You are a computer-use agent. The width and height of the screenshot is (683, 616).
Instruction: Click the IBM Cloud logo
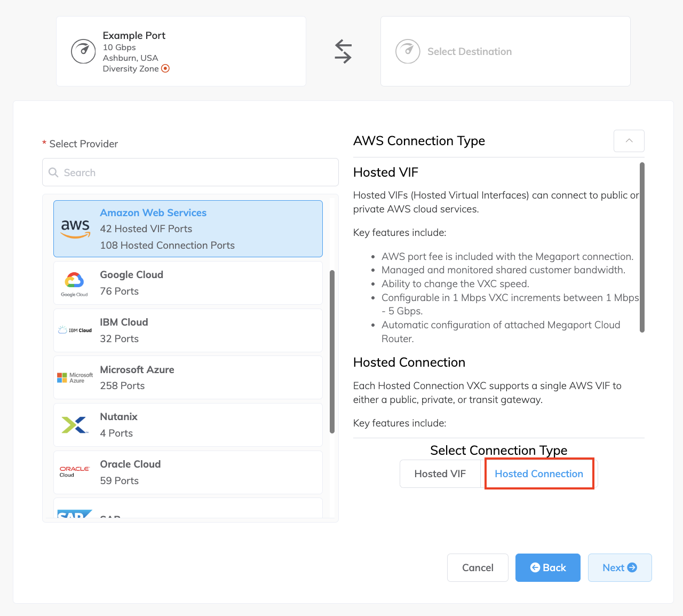click(x=74, y=329)
